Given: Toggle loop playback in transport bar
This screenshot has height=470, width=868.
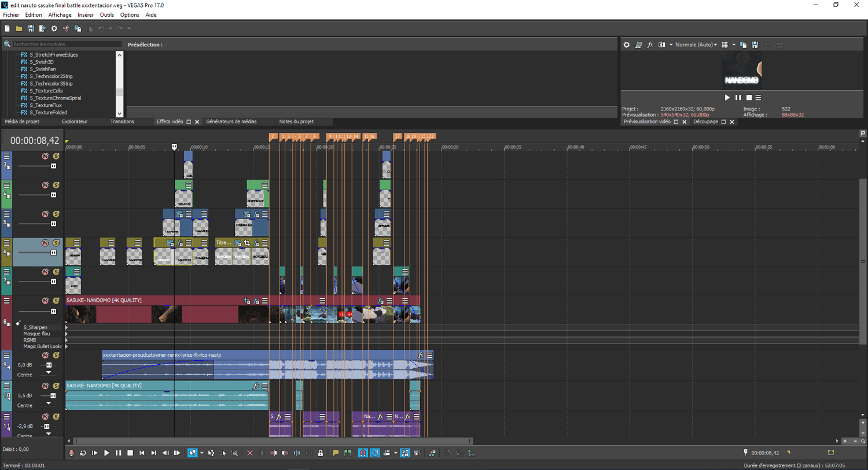Looking at the screenshot, I should click(83, 453).
